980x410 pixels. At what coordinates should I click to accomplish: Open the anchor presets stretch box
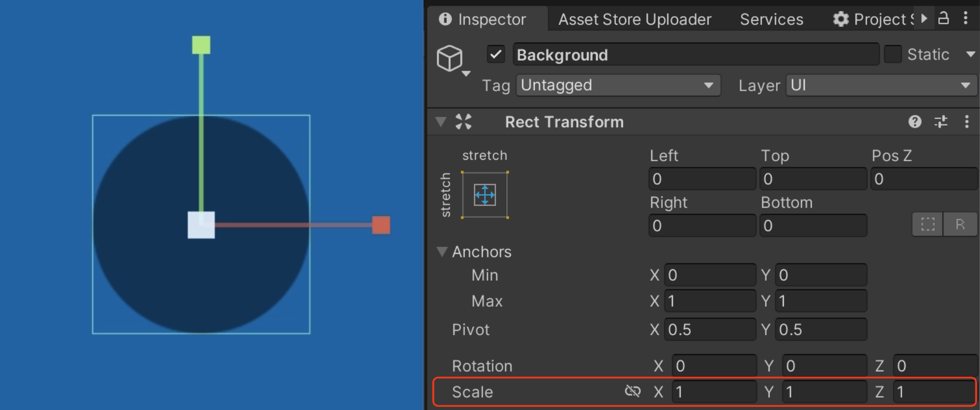click(484, 195)
